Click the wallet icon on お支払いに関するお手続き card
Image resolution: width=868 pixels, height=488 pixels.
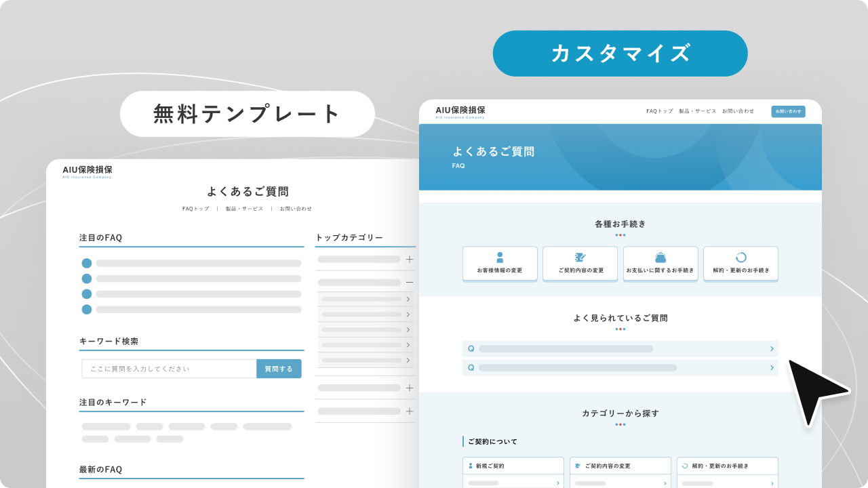coord(660,258)
